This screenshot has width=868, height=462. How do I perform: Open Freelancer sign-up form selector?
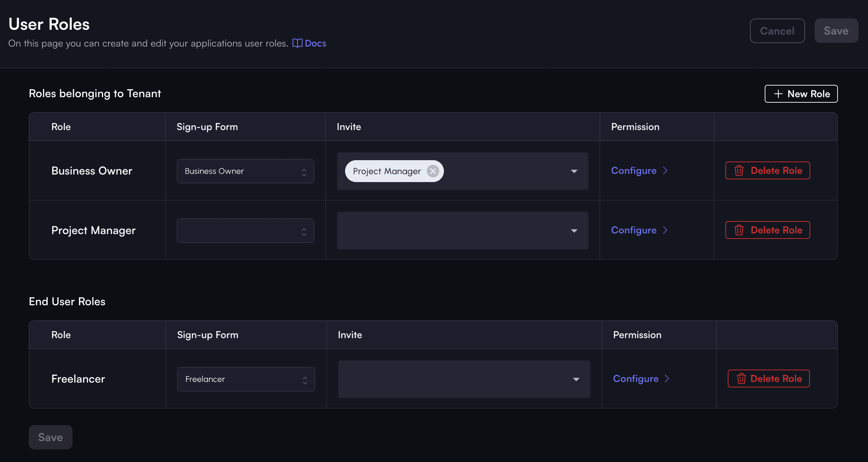(x=246, y=379)
